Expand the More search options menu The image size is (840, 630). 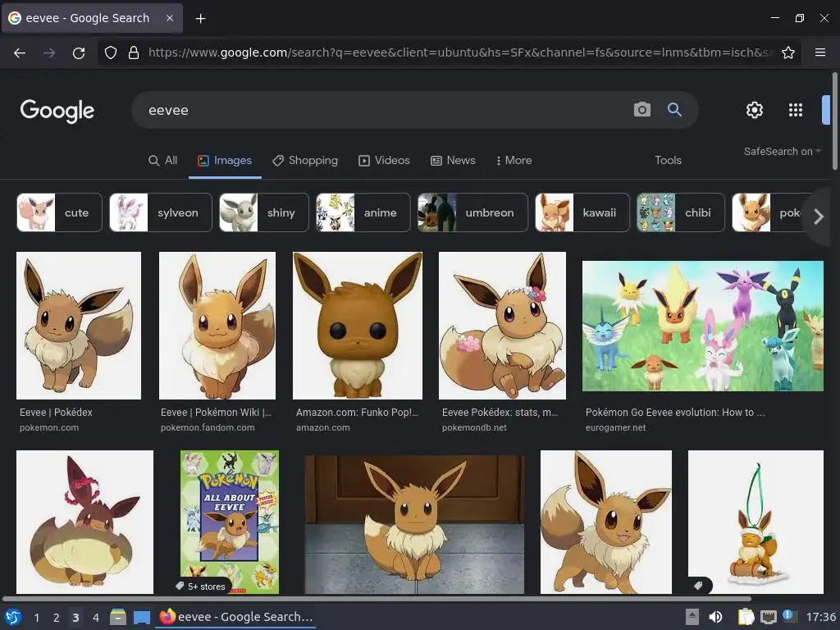click(514, 160)
